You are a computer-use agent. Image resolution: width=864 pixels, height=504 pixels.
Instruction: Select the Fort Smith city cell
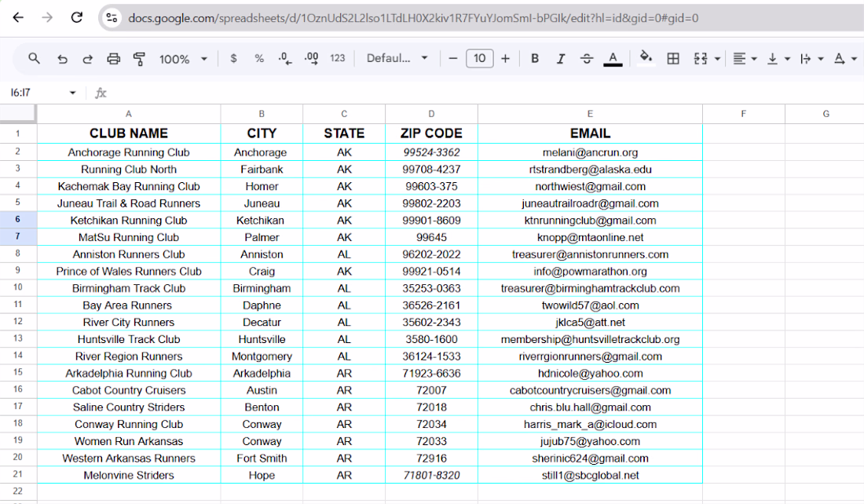point(262,458)
